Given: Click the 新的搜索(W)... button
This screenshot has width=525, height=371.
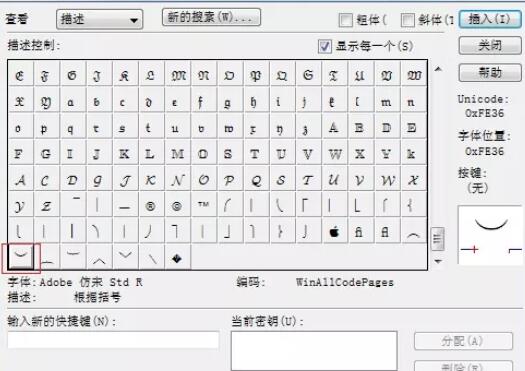Looking at the screenshot, I should tap(211, 17).
